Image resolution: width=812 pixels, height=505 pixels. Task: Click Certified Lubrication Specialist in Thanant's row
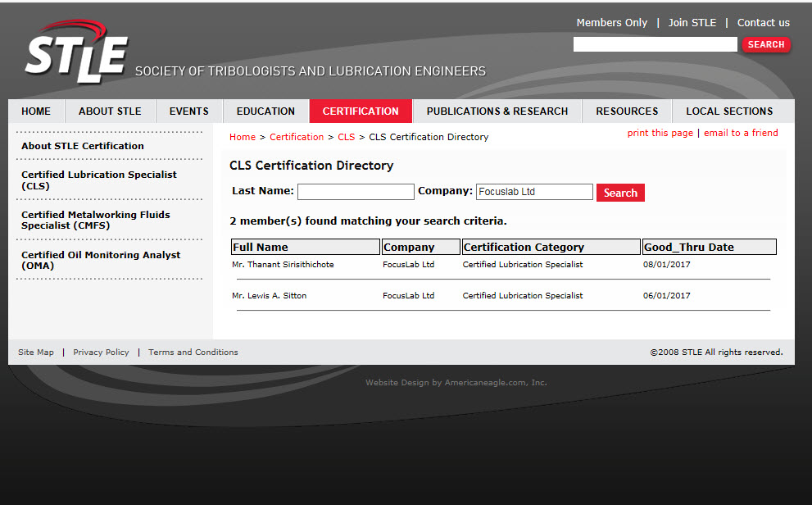pyautogui.click(x=523, y=265)
